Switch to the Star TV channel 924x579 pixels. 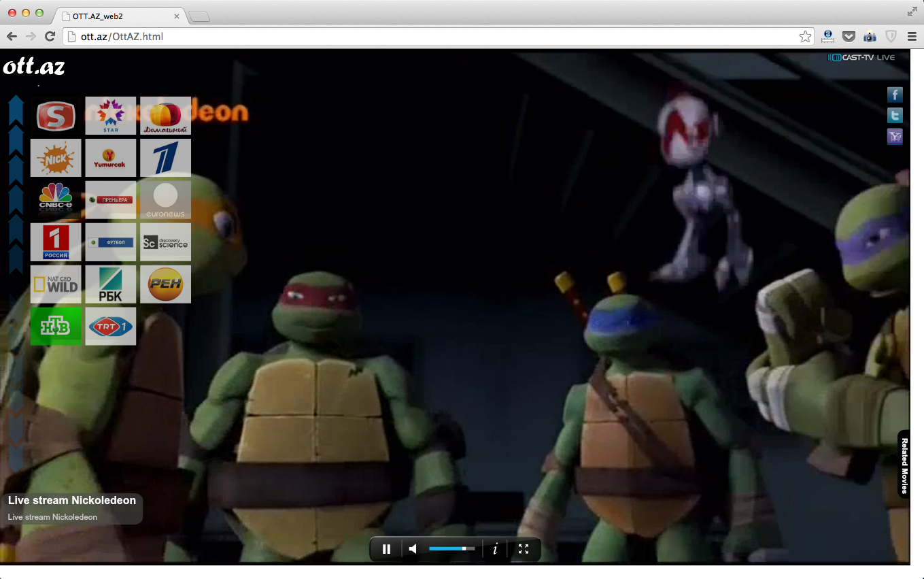tap(111, 116)
